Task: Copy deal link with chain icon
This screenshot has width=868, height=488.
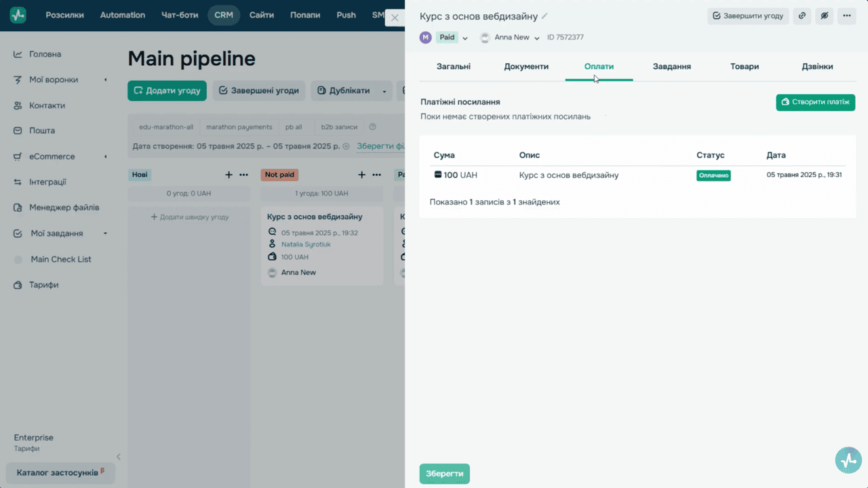Action: (802, 16)
